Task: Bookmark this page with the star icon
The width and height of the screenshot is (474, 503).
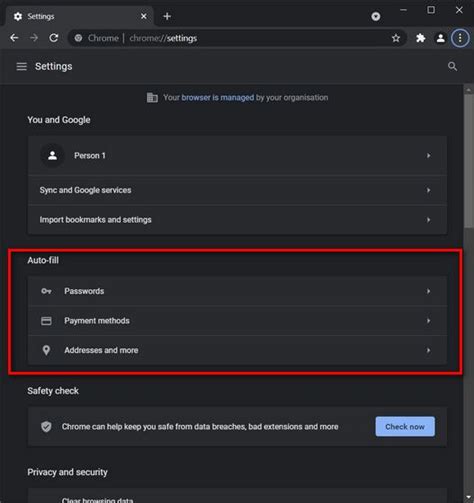Action: (x=396, y=38)
